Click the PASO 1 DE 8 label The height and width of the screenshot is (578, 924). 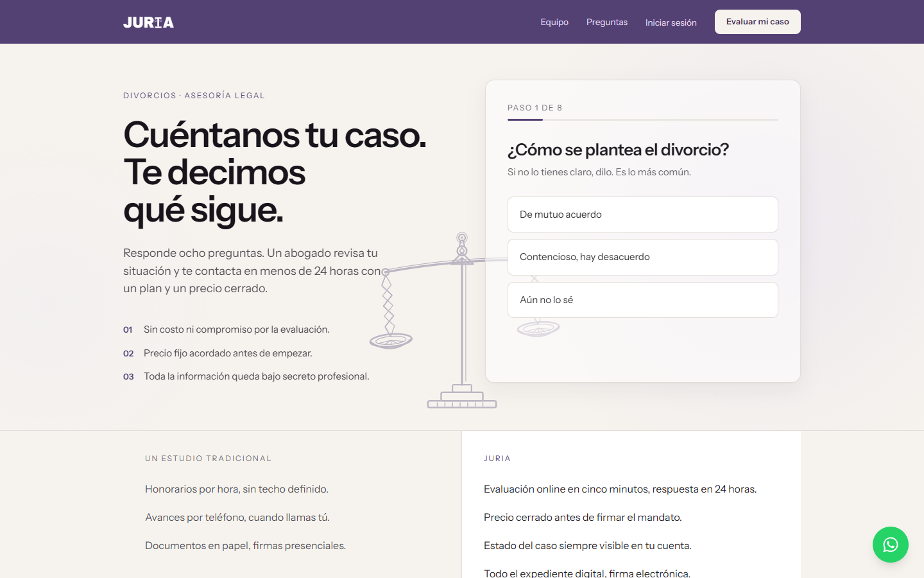[x=535, y=108]
